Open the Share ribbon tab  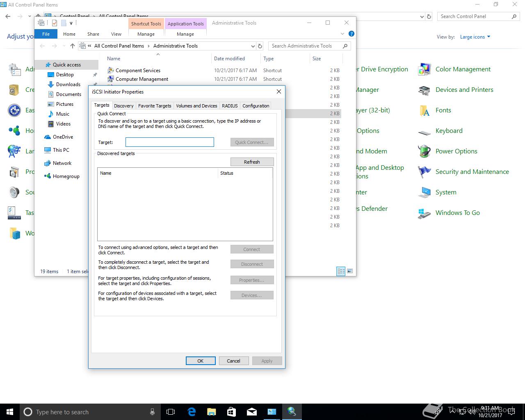[x=93, y=34]
